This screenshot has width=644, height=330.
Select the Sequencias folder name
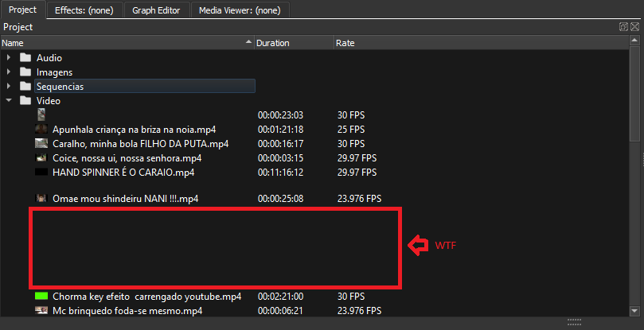tap(60, 87)
